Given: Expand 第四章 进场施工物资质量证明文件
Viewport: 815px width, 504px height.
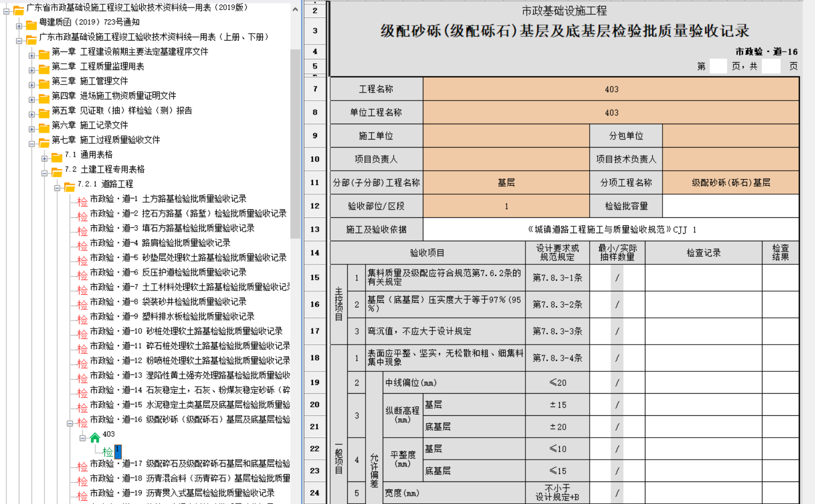Looking at the screenshot, I should pyautogui.click(x=32, y=100).
